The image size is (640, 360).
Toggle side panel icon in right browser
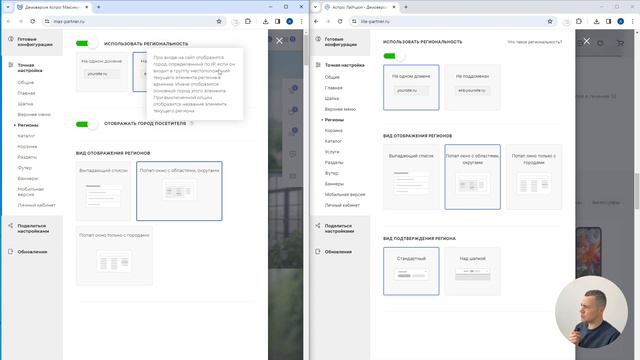click(x=609, y=21)
